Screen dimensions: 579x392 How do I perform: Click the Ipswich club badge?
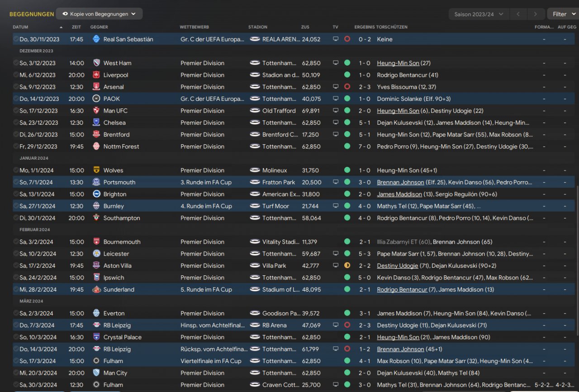pos(96,278)
